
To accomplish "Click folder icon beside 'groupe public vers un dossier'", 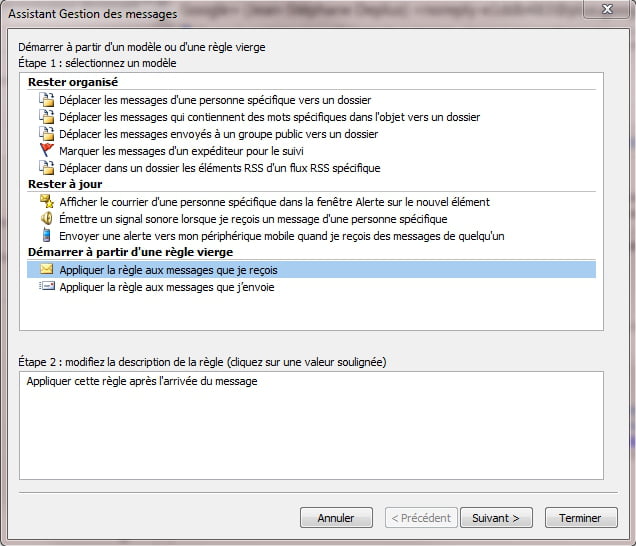I will coord(47,133).
